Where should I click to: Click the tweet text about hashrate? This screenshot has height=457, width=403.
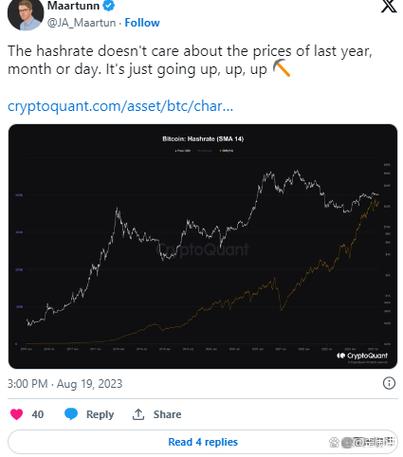pos(190,60)
